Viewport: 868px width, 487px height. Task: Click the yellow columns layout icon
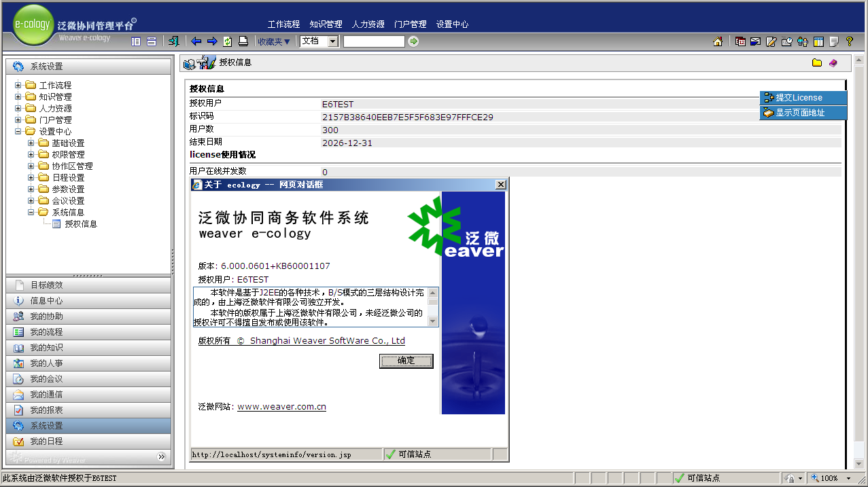(818, 41)
